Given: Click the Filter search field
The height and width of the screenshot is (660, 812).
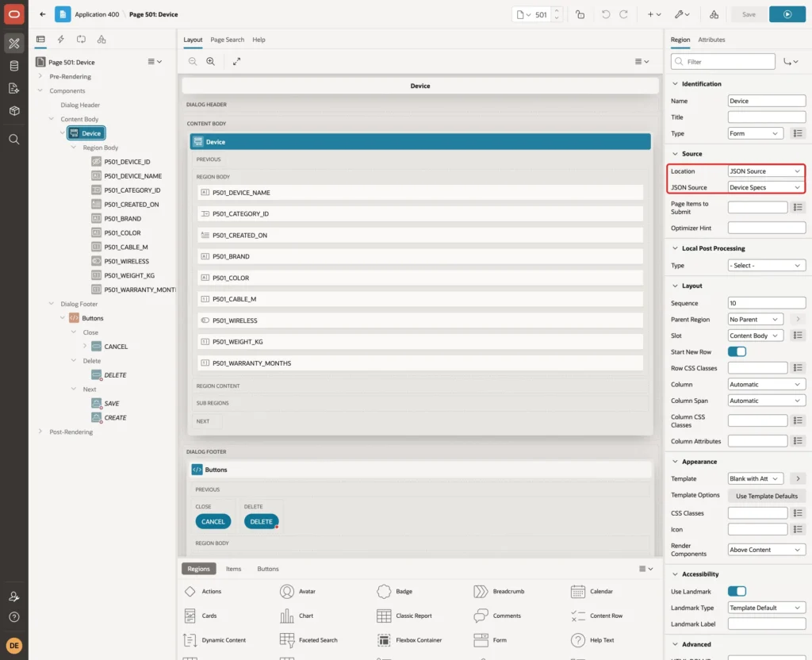Looking at the screenshot, I should click(723, 62).
